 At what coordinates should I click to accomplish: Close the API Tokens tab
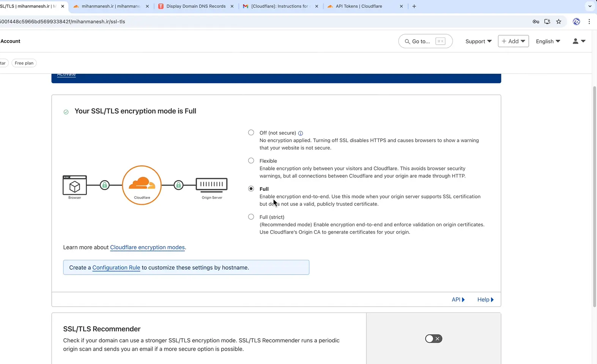click(401, 6)
